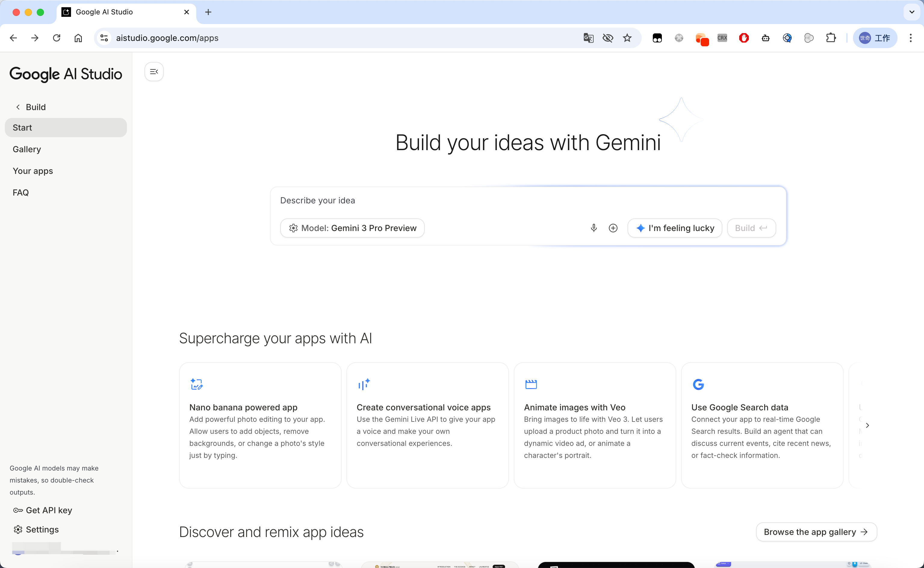Collapse sidebar with the panel toggle icon
924x568 pixels.
(x=154, y=72)
